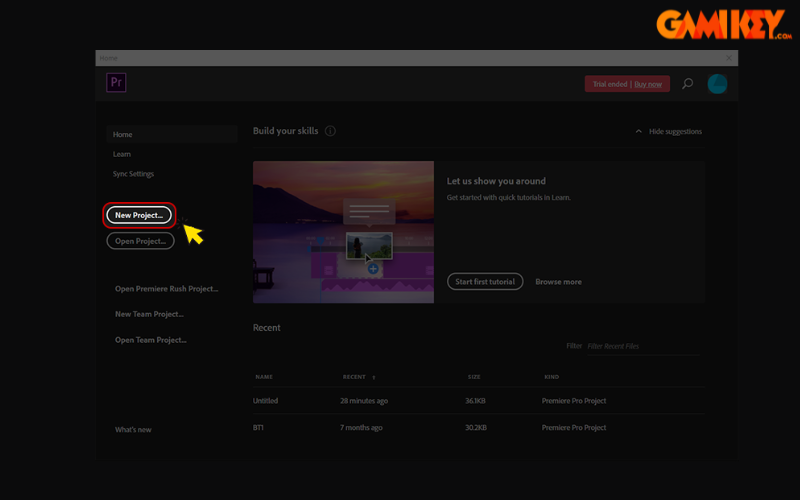Select the Home sidebar item
800x500 pixels.
(172, 134)
